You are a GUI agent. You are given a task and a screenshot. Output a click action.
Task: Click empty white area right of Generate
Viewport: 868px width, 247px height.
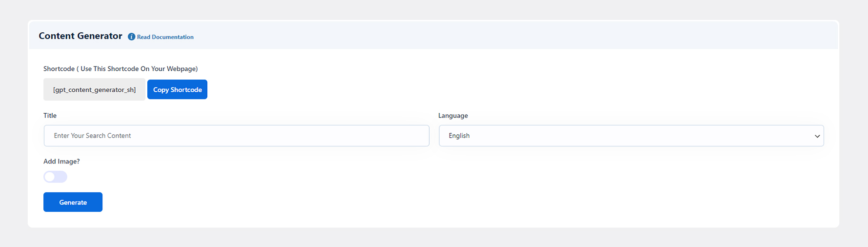coord(390,202)
